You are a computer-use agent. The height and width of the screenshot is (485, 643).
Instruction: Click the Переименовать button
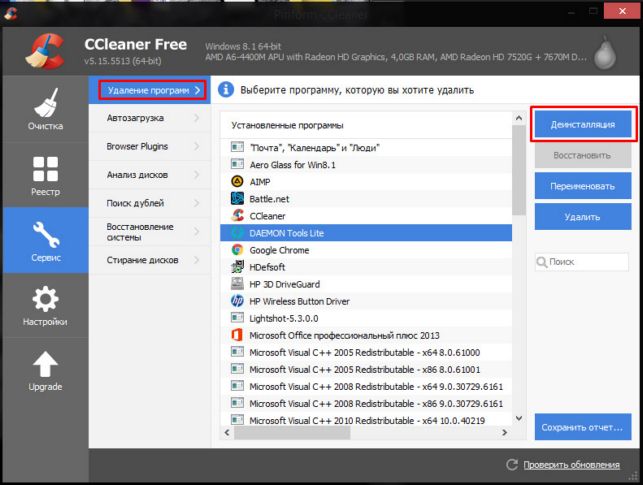[x=583, y=186]
